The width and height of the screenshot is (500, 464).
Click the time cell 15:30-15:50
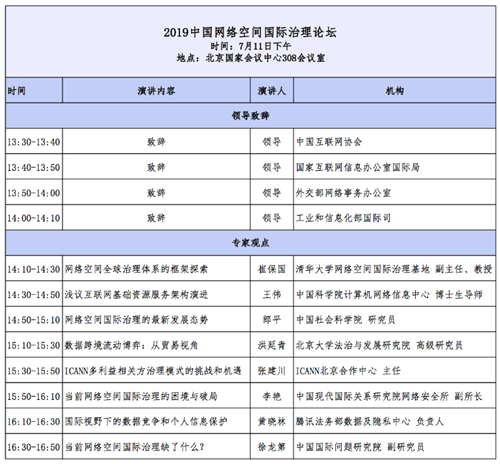[34, 371]
